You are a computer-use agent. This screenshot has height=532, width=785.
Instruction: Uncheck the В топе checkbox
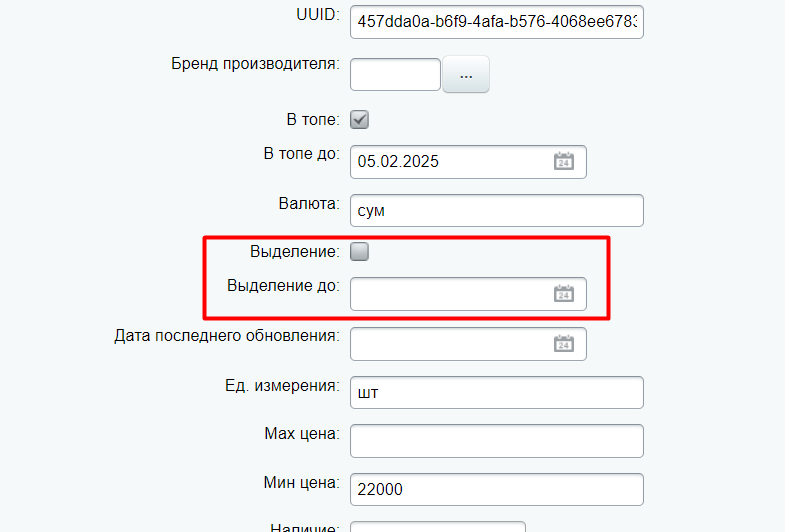359,120
